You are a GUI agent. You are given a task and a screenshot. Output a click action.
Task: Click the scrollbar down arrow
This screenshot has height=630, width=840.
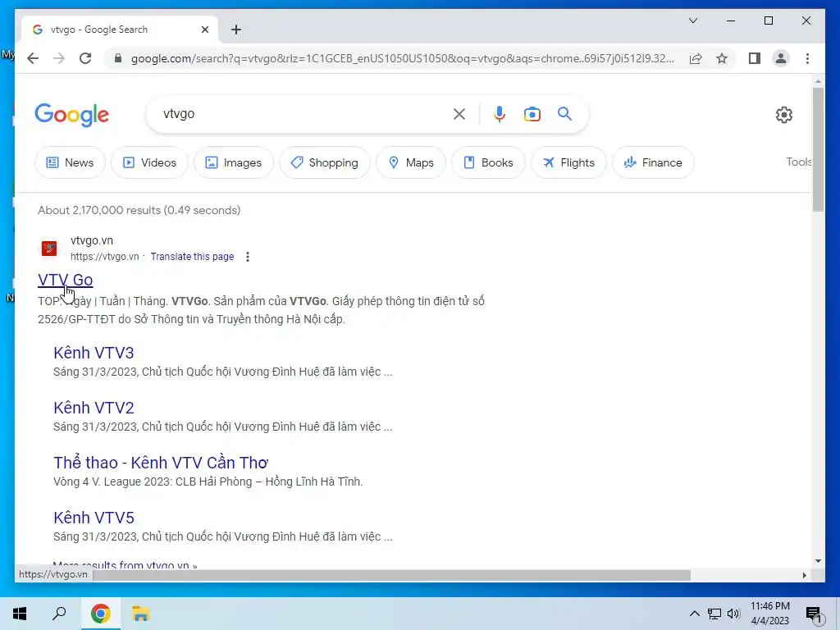[818, 561]
